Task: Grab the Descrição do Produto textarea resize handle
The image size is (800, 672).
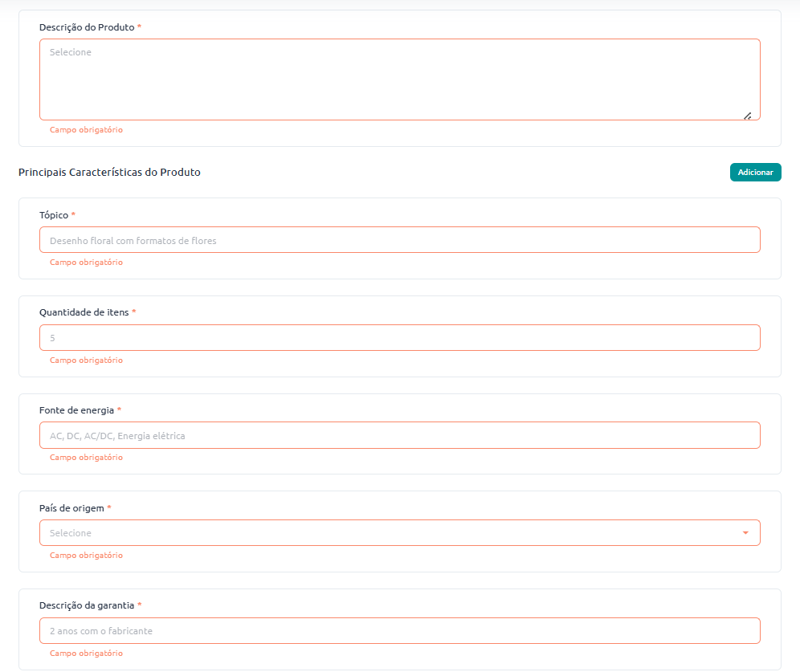Action: 747,116
